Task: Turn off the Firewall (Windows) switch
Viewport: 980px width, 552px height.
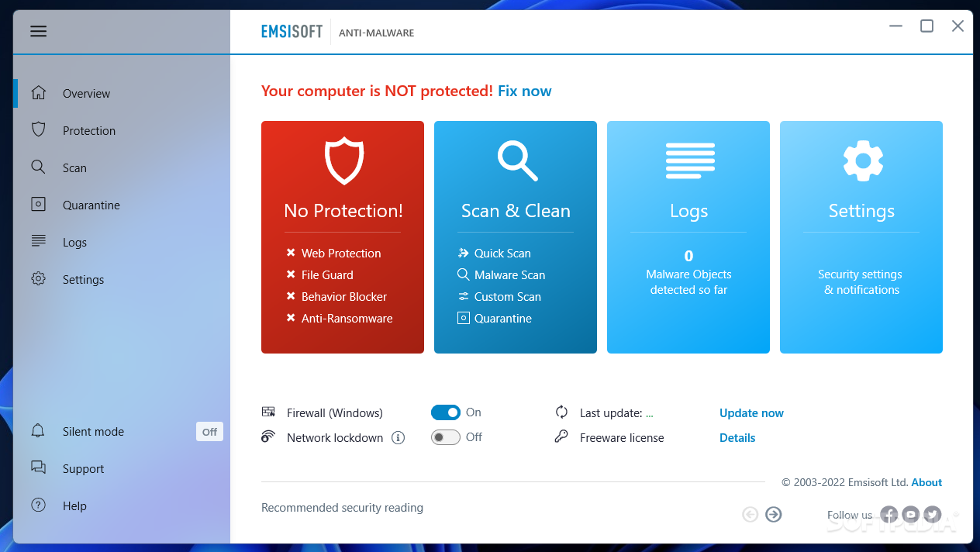Action: 446,412
